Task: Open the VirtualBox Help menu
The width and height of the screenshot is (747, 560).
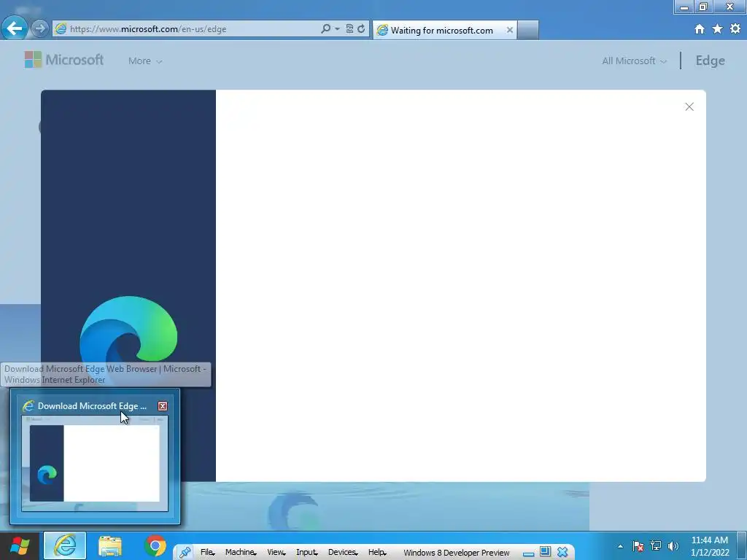Action: pos(377,553)
